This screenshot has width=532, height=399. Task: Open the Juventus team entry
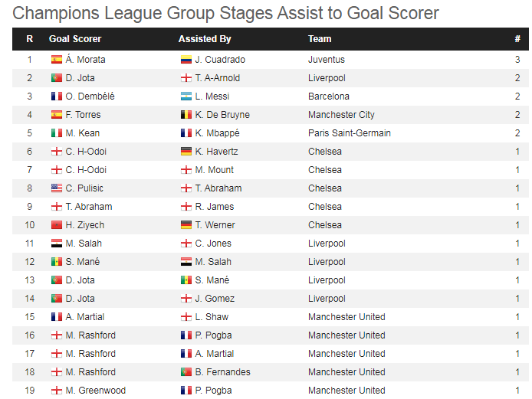click(327, 60)
